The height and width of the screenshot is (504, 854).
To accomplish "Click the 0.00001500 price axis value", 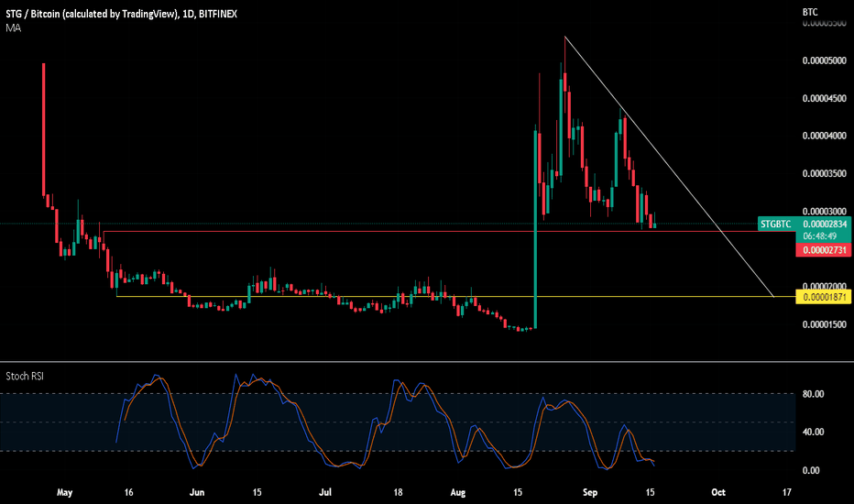I will coord(825,324).
